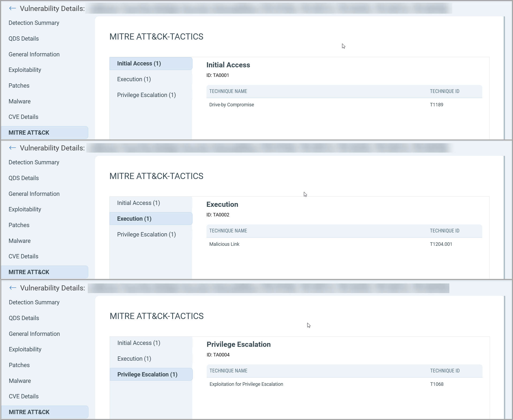Image resolution: width=513 pixels, height=420 pixels.
Task: Click MITRE ATT&CK-TACTICS title in the top panel
Action: click(x=156, y=37)
